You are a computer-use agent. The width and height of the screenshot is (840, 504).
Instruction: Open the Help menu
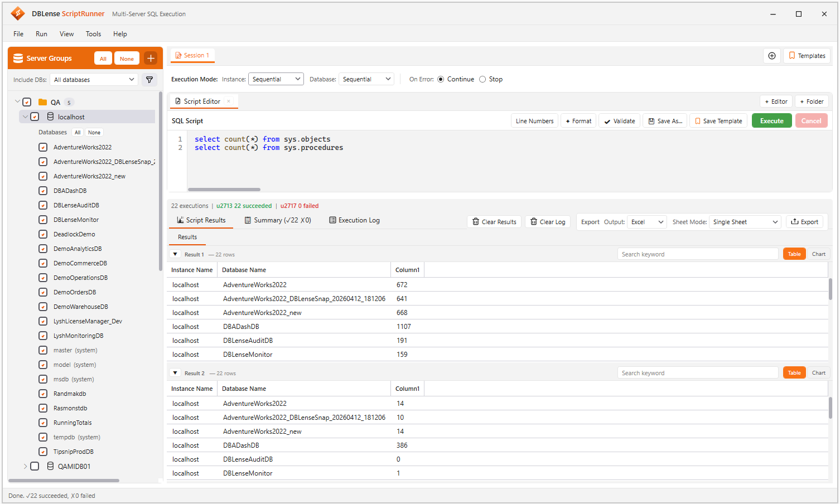[120, 34]
